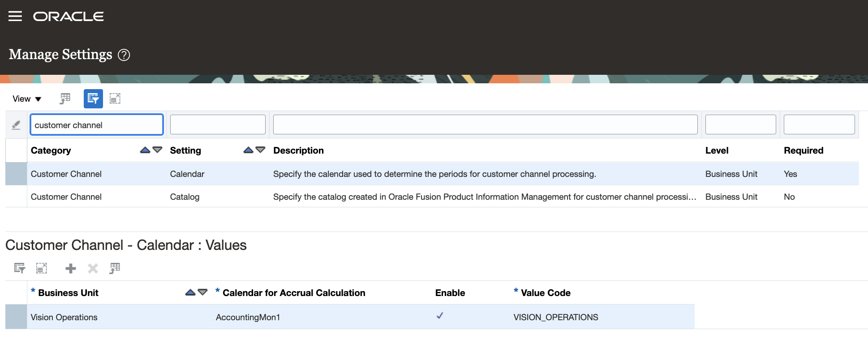Image resolution: width=868 pixels, height=352 pixels.
Task: Click the Oracle logo
Action: click(69, 17)
